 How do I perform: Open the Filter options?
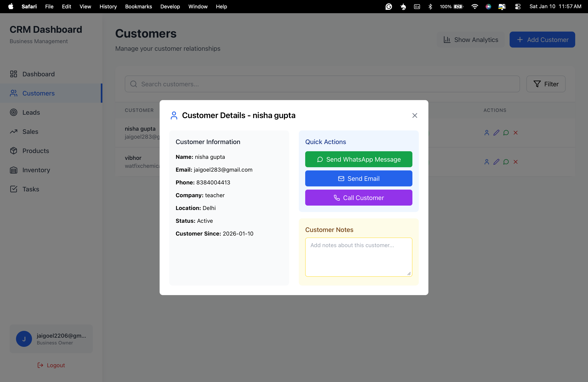pos(546,84)
